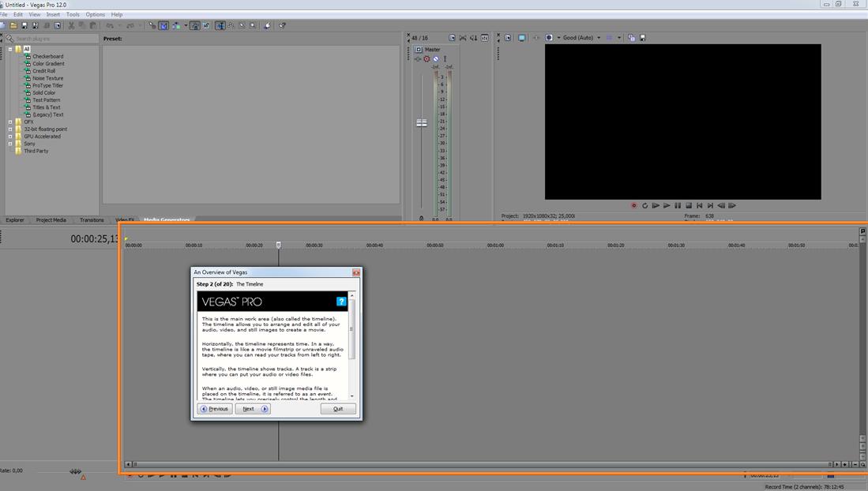Click the Project Video Properties icon in preview
Screen dimensions: 868x491
coord(508,38)
